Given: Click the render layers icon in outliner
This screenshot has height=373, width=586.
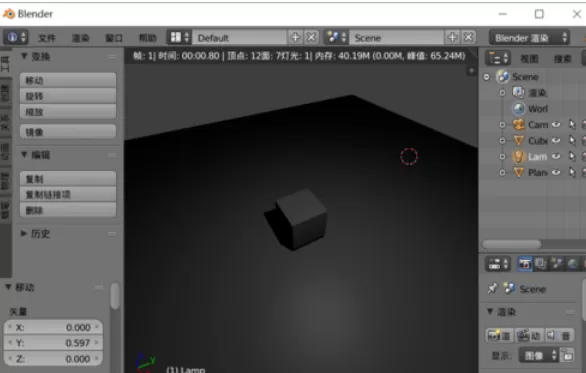Looking at the screenshot, I should [x=519, y=92].
